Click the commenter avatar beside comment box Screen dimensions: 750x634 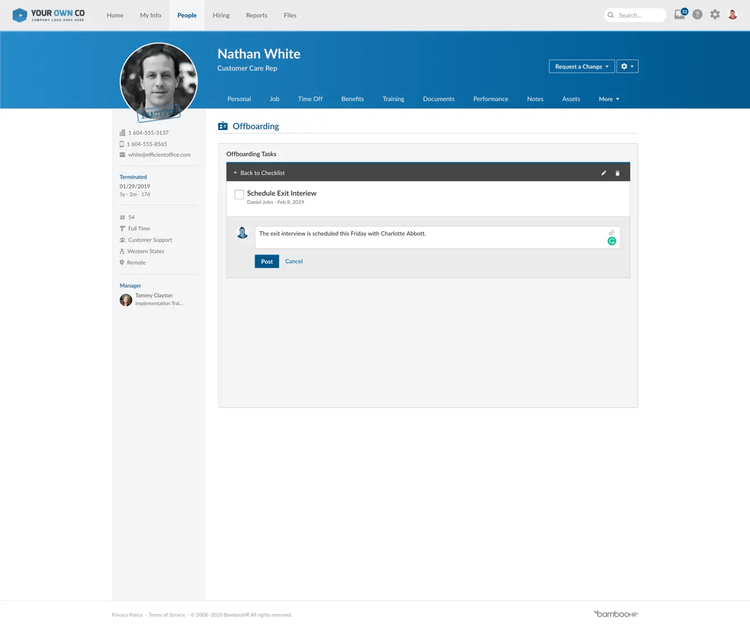coord(243,233)
